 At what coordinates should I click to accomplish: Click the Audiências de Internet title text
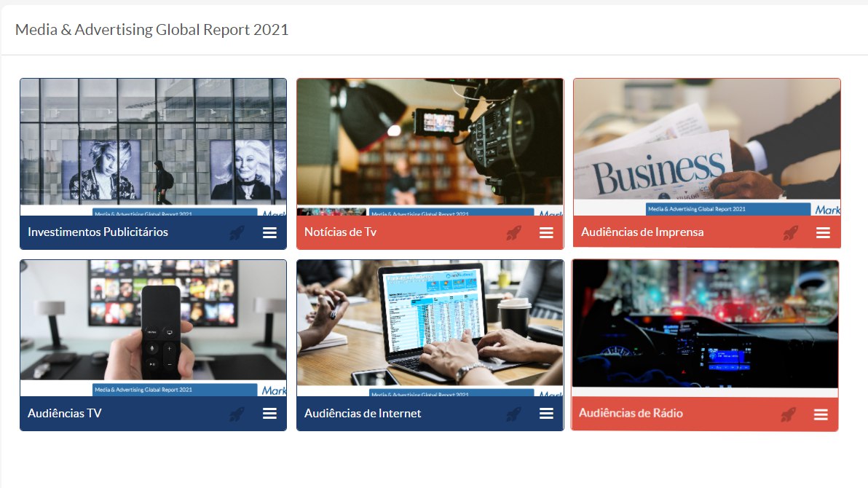pyautogui.click(x=363, y=414)
